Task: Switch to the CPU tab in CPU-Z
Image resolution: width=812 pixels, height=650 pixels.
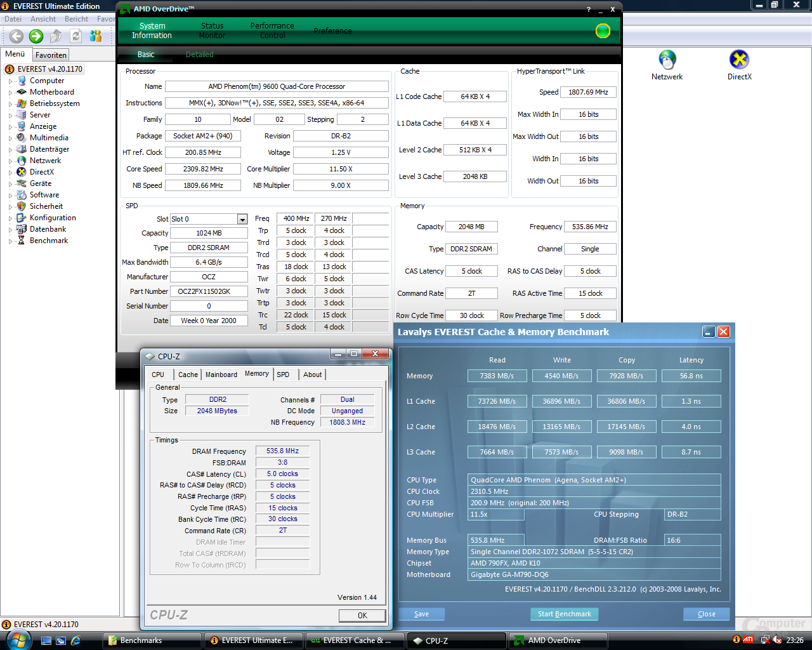Action: pos(158,375)
